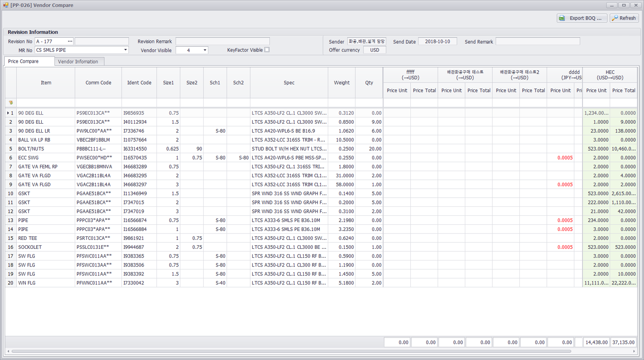This screenshot has height=360, width=644.
Task: Expand the MR No dropdown
Action: (125, 50)
